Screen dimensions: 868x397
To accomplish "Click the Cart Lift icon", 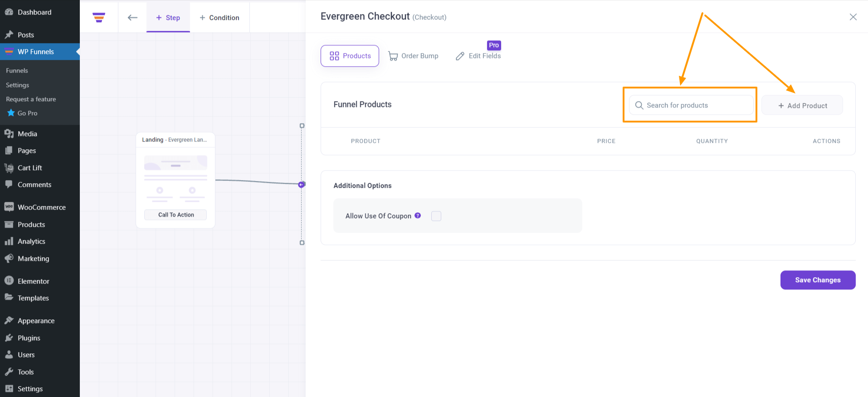I will [9, 167].
